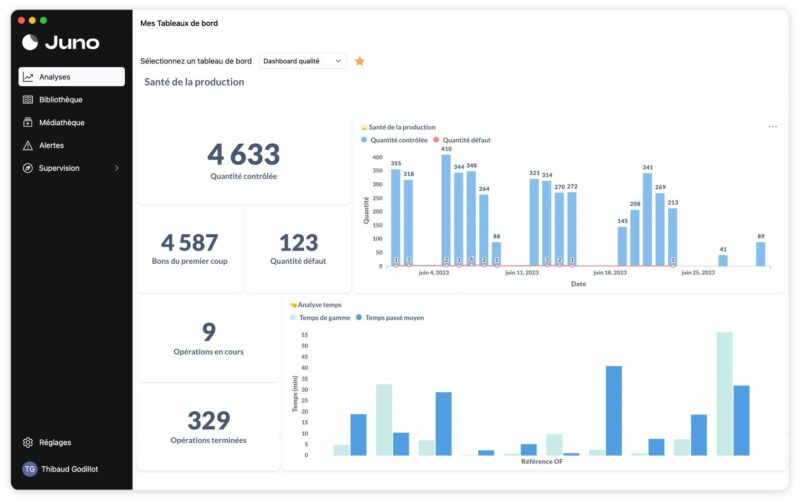The width and height of the screenshot is (800, 499).
Task: Toggle the Temps de gamme legend series
Action: [320, 317]
